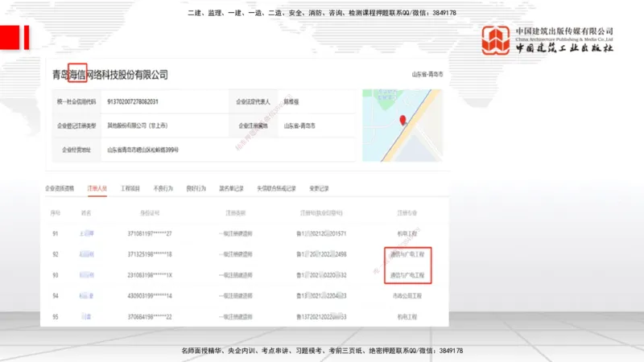
Task: Click credit code 913702007278082031
Action: click(x=133, y=102)
